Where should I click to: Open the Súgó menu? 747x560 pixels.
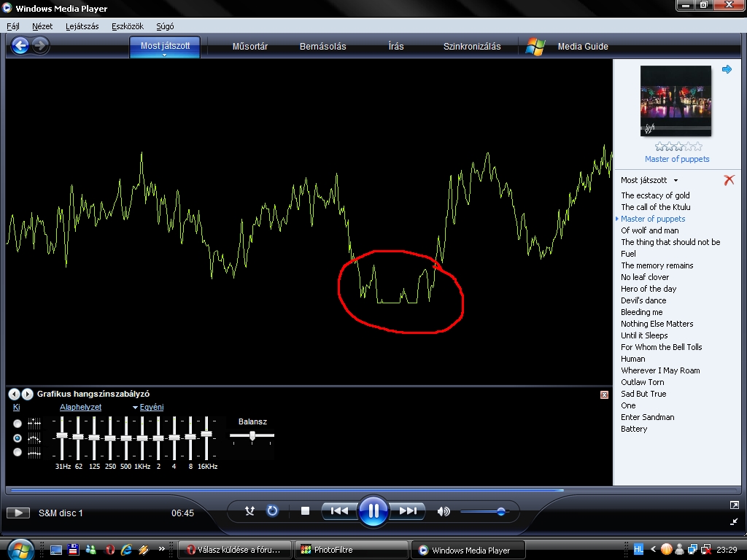tap(165, 26)
